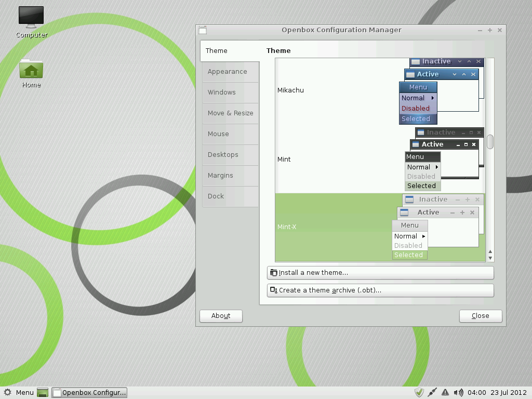Click the scrollbar up arrow in theme list

tap(490, 252)
